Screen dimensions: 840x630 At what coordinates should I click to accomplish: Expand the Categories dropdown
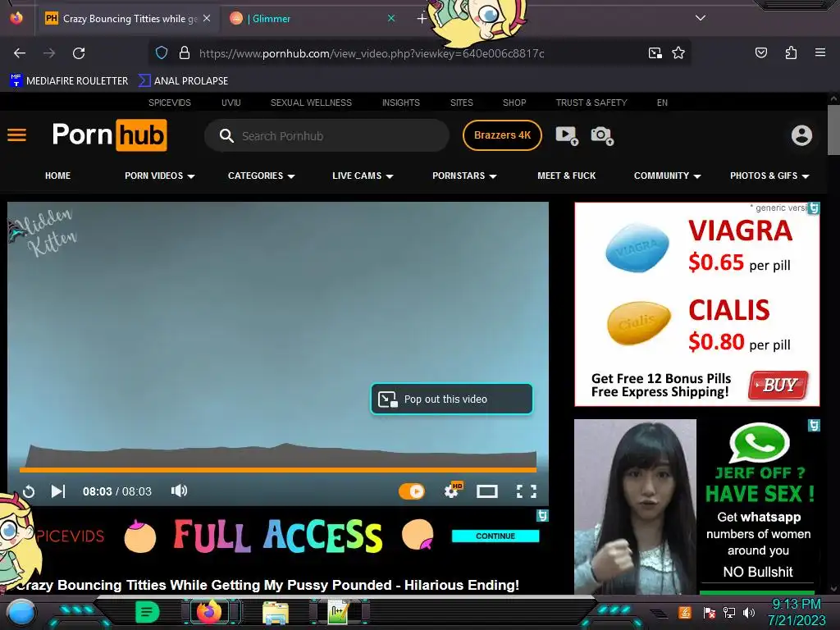[x=262, y=176]
